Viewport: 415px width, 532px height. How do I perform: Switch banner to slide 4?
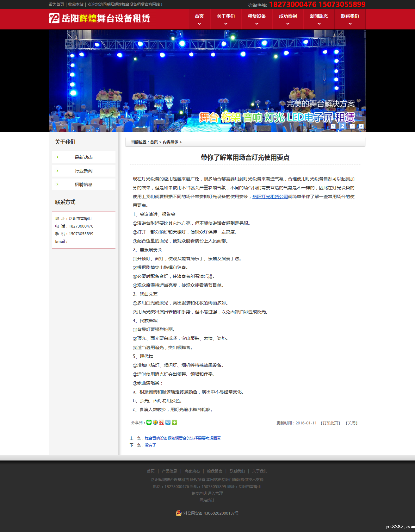(x=361, y=126)
